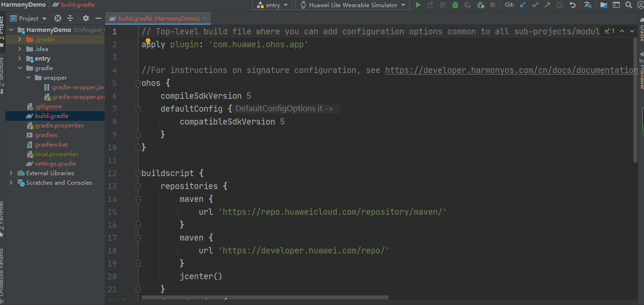Click the Collapse All icon in Project panel
The height and width of the screenshot is (305, 644).
70,18
